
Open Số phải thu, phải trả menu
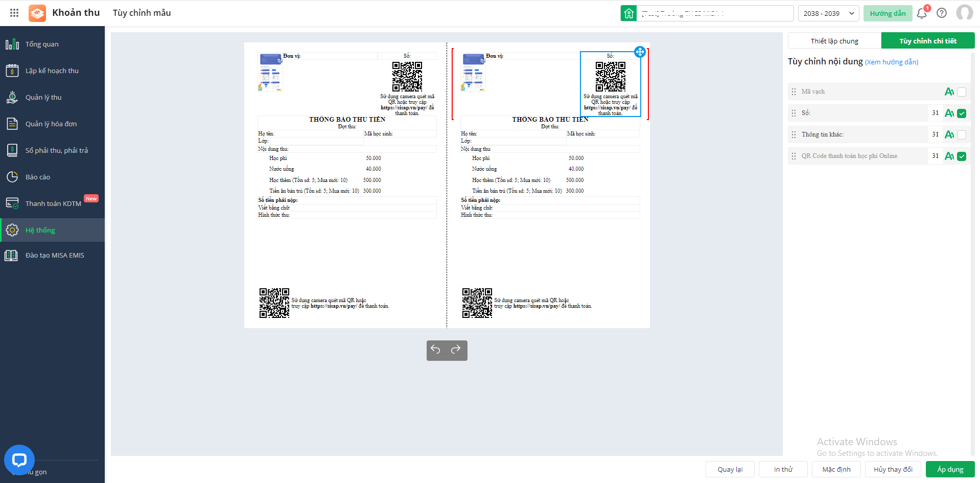[x=52, y=150]
